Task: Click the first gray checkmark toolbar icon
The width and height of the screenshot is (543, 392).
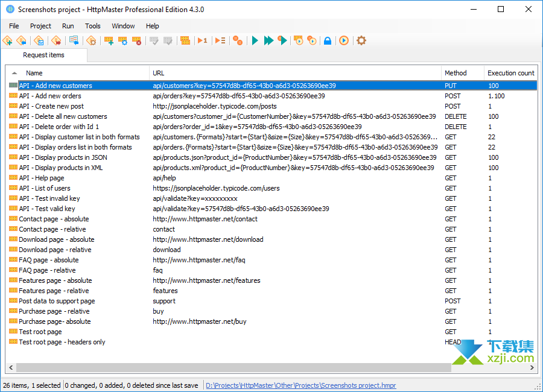Action: pyautogui.click(x=154, y=40)
